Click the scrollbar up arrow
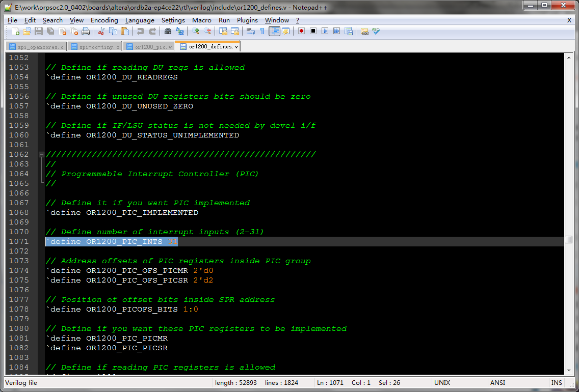 tap(569, 57)
